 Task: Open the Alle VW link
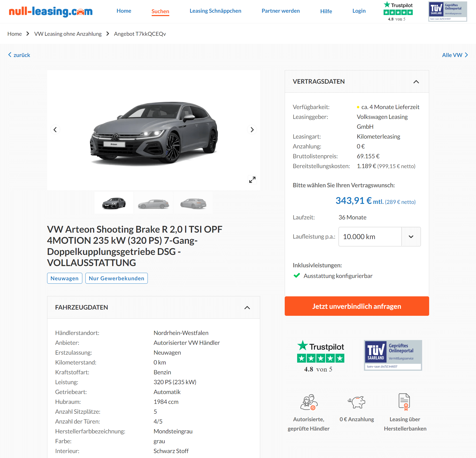click(x=455, y=55)
